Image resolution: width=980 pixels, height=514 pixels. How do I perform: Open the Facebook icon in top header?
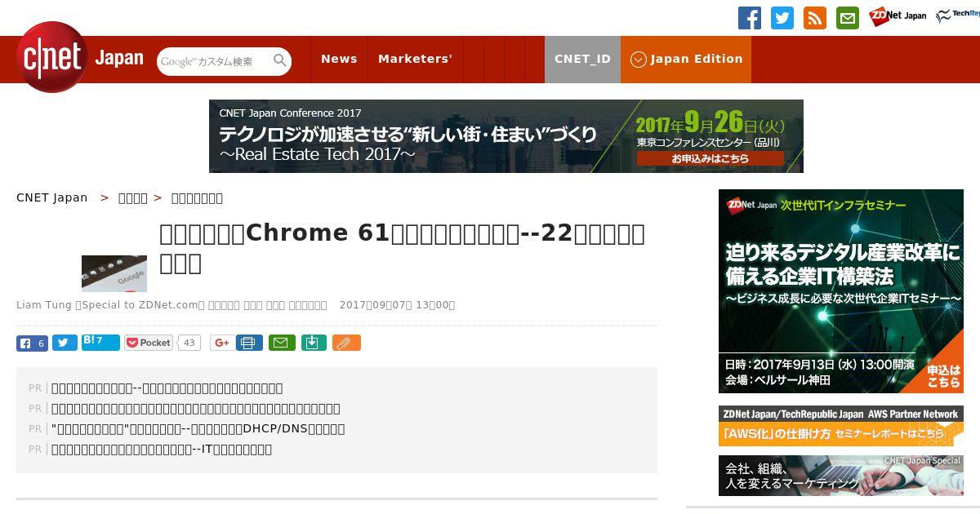[750, 18]
